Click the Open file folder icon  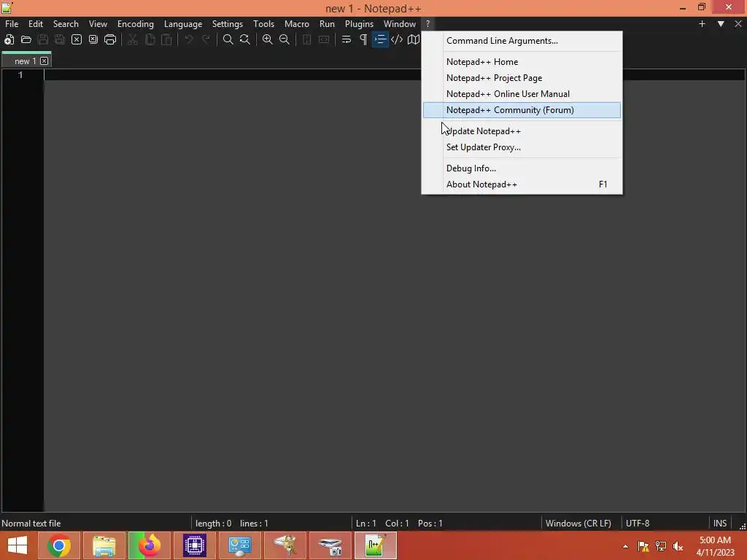click(26, 39)
